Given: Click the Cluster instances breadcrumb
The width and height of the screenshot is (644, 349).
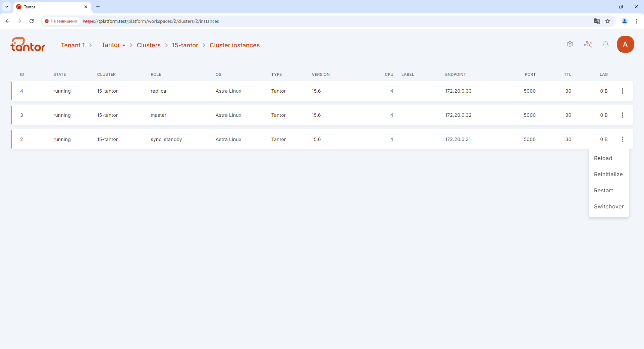Looking at the screenshot, I should (234, 45).
